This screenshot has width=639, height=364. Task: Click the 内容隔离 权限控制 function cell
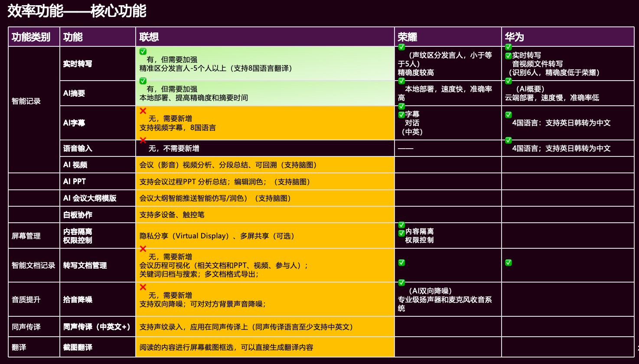[x=98, y=236]
